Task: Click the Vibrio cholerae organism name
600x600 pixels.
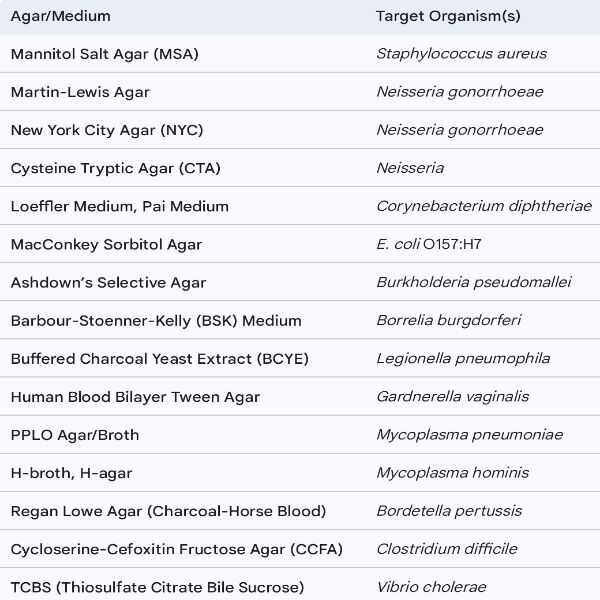Action: click(x=430, y=587)
